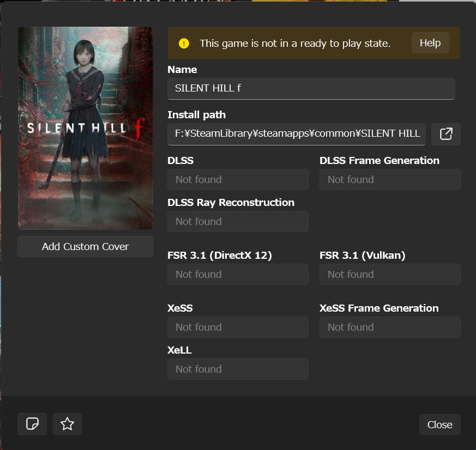The image size is (476, 450).
Task: Click the 'DLSS Ray Reconstruction' label
Action: (231, 203)
